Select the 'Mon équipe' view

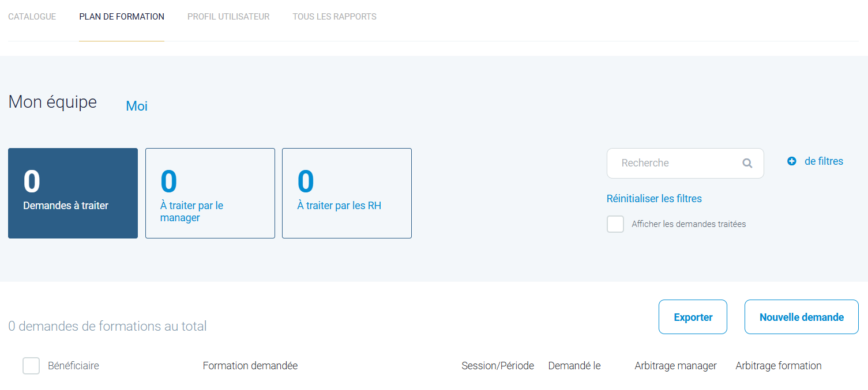point(52,102)
